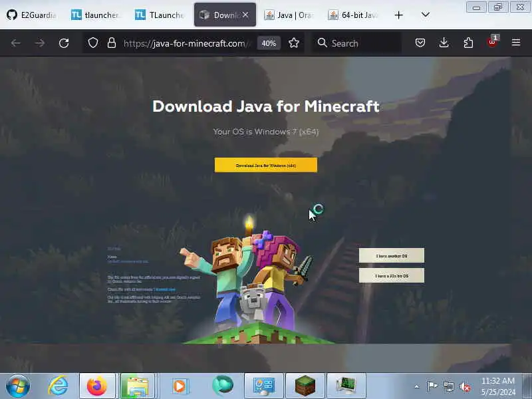
Task: Restore down the Firefox window
Action: coord(497,7)
